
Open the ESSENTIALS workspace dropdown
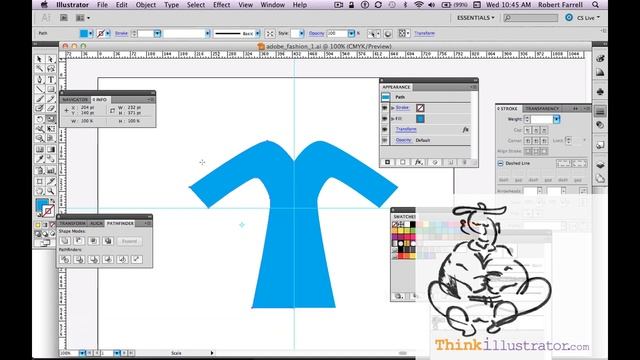coord(476,18)
